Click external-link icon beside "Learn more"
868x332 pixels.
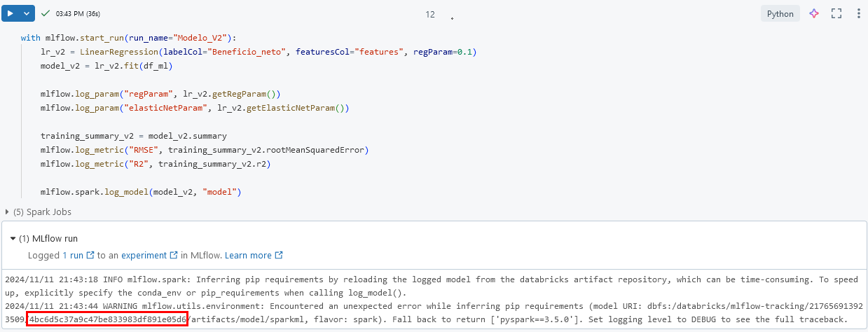point(279,256)
